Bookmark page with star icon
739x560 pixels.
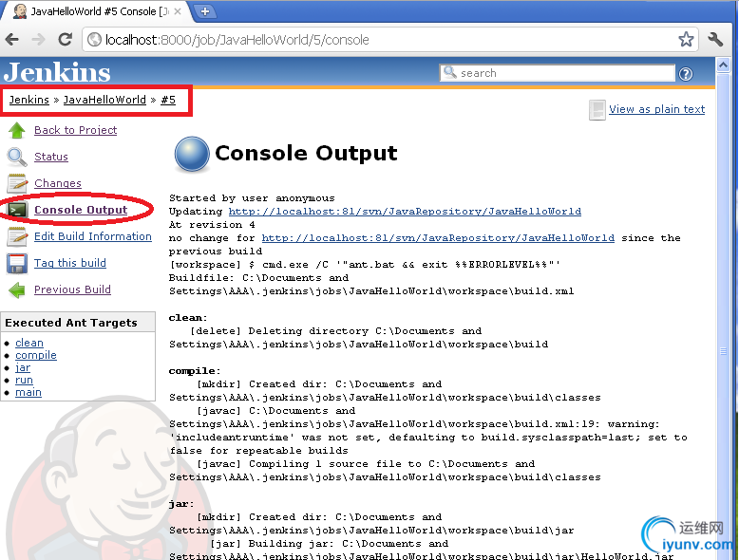pyautogui.click(x=686, y=40)
